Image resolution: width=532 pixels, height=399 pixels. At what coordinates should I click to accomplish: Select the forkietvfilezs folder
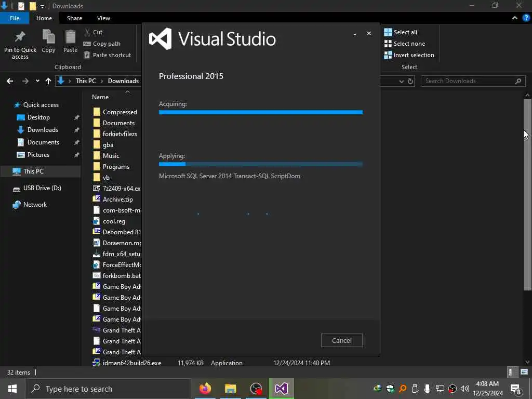pos(120,134)
